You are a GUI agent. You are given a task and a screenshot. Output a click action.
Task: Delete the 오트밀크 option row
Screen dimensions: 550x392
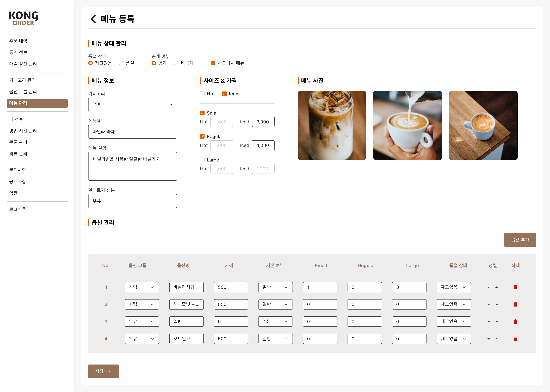click(x=515, y=339)
